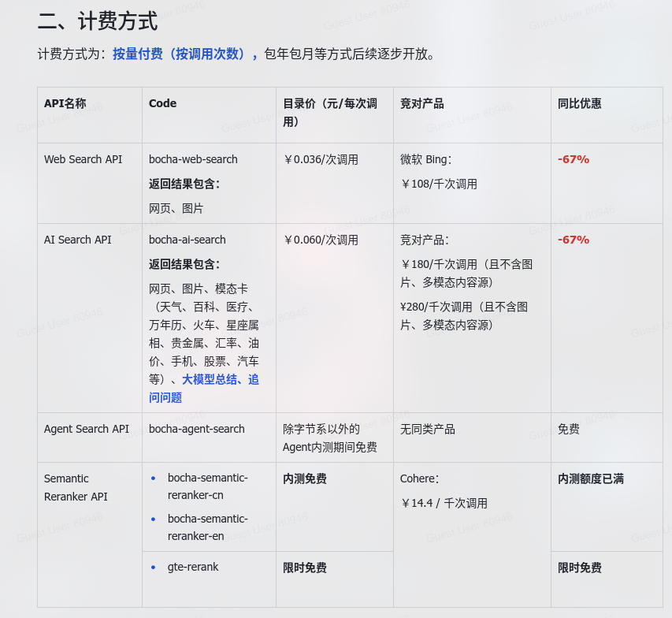Select the bocha-agent-search code text
The width and height of the screenshot is (672, 618).
click(x=197, y=429)
